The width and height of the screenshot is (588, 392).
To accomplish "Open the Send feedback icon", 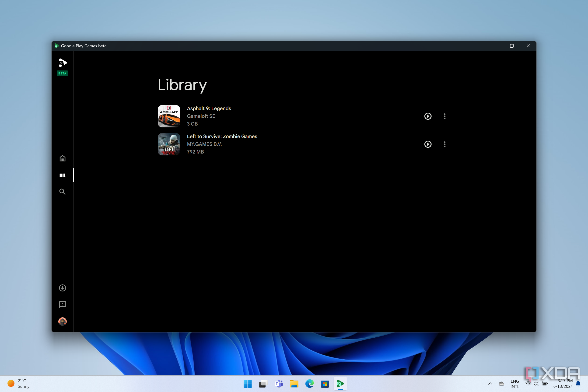I will (x=63, y=304).
